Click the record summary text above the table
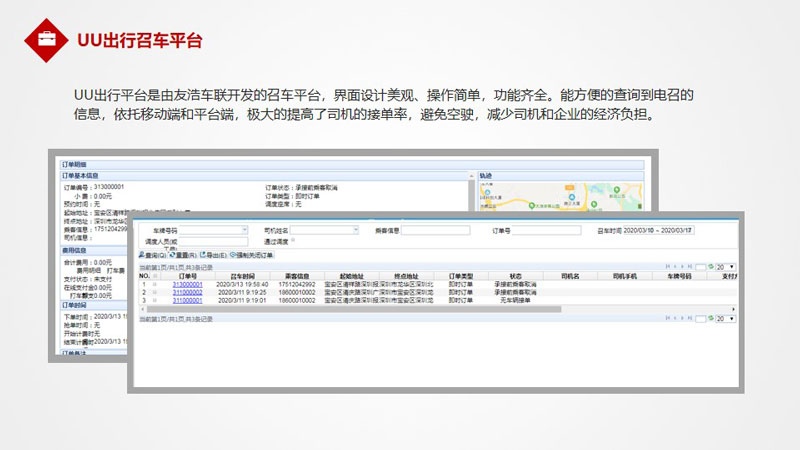 [176, 267]
